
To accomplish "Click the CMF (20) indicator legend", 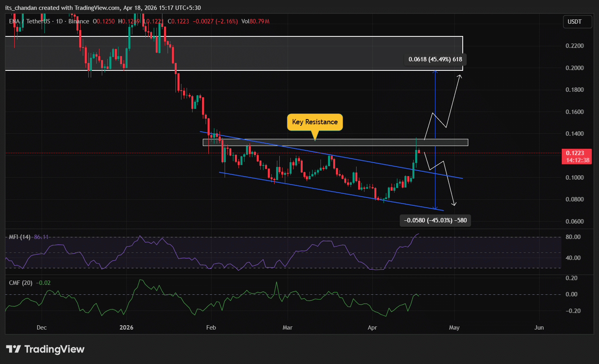I will [21, 283].
